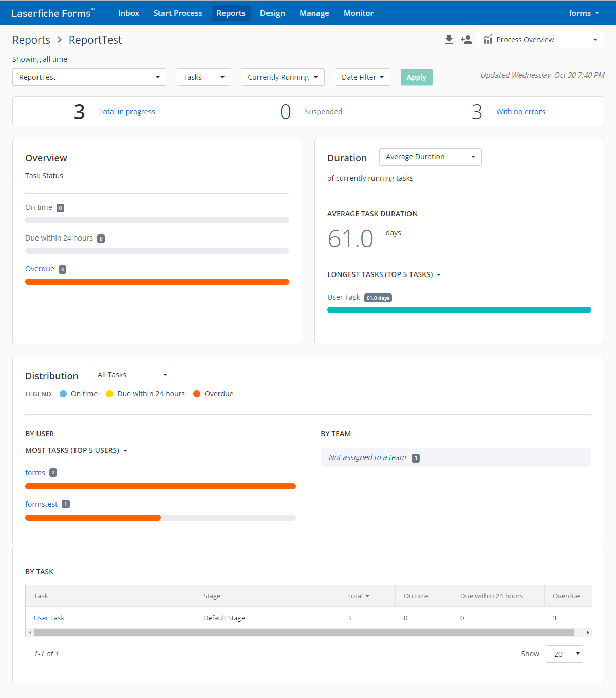616x698 pixels.
Task: Open the Currently Running status dropdown
Action: pos(283,77)
